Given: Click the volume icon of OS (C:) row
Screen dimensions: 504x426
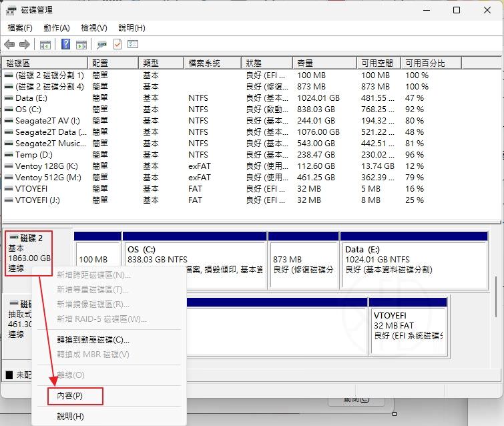Looking at the screenshot, I should (9, 110).
